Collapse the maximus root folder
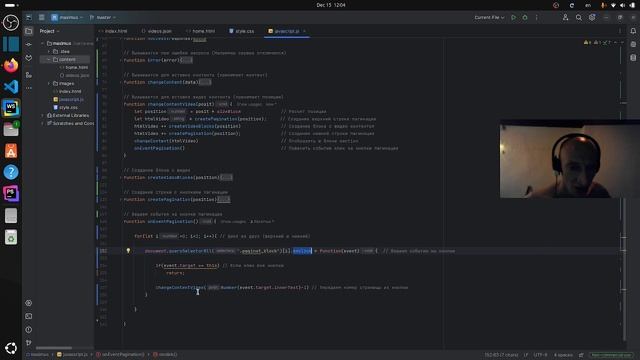Image resolution: width=640 pixels, height=360 pixels. [x=42, y=43]
